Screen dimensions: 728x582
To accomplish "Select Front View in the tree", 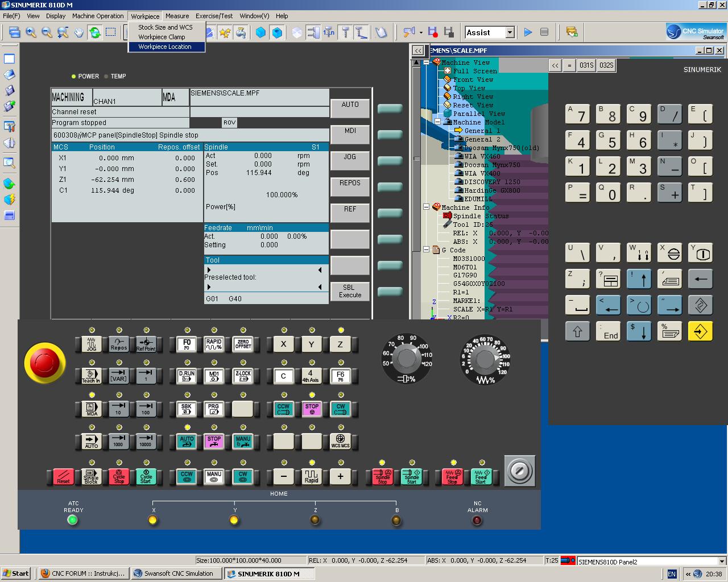I will (473, 80).
